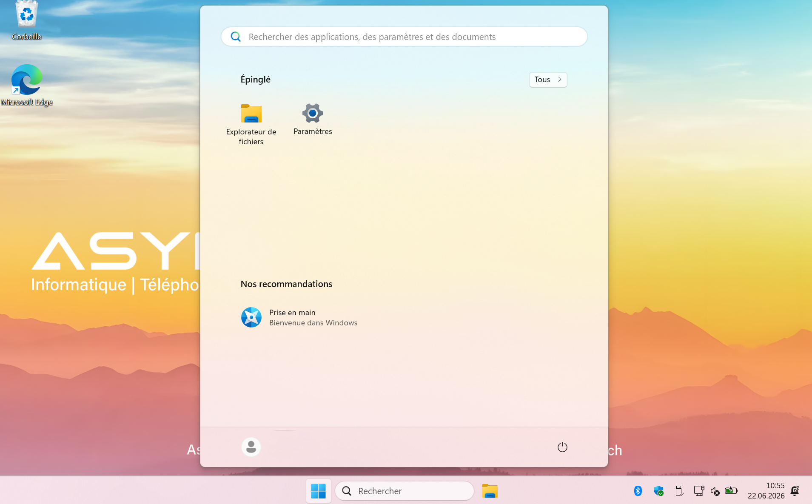Click the Start menu search field
The height and width of the screenshot is (504, 812).
(404, 37)
